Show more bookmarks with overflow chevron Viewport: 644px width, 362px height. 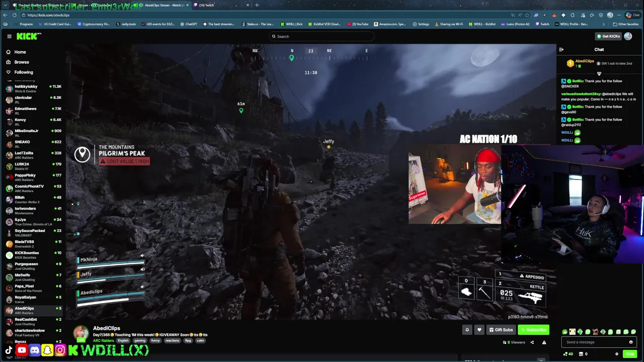(x=604, y=24)
